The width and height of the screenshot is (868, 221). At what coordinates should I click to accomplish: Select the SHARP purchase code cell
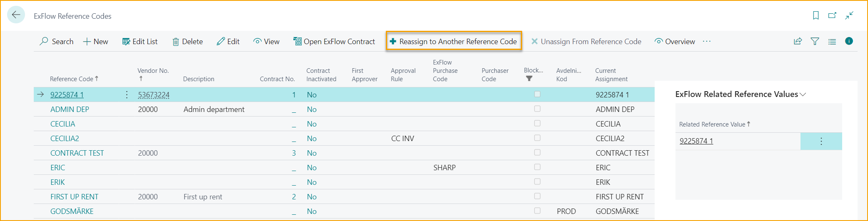[444, 167]
